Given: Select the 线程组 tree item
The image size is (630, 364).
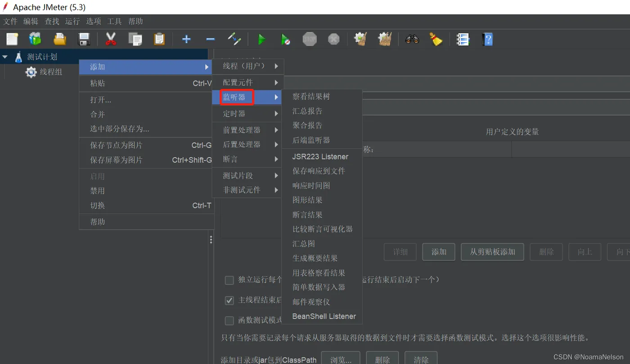Looking at the screenshot, I should 51,72.
